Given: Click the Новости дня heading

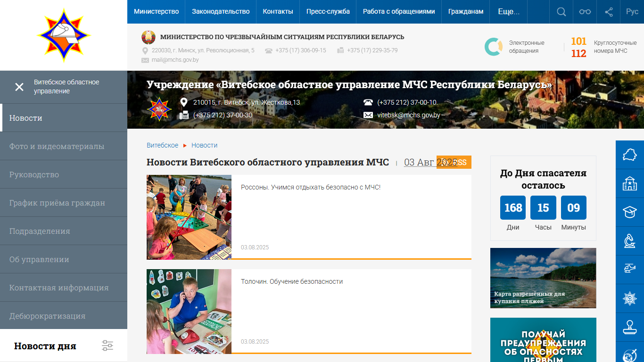Looking at the screenshot, I should 45,346.
